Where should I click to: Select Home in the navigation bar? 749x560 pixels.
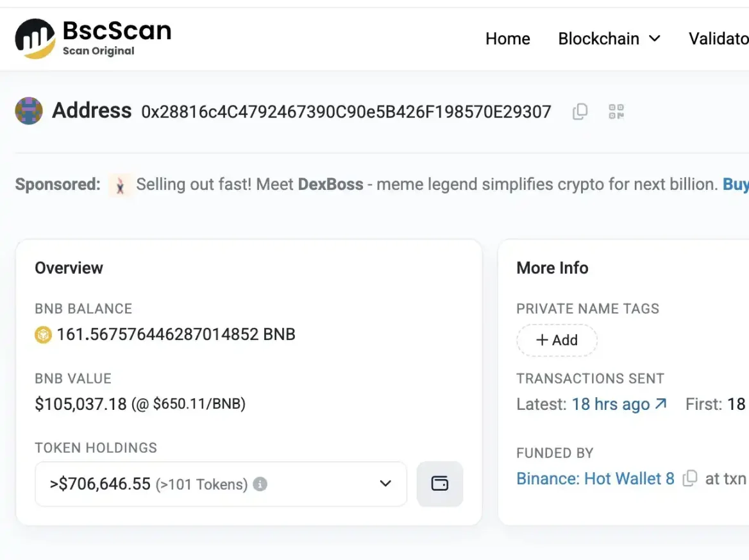coord(507,38)
